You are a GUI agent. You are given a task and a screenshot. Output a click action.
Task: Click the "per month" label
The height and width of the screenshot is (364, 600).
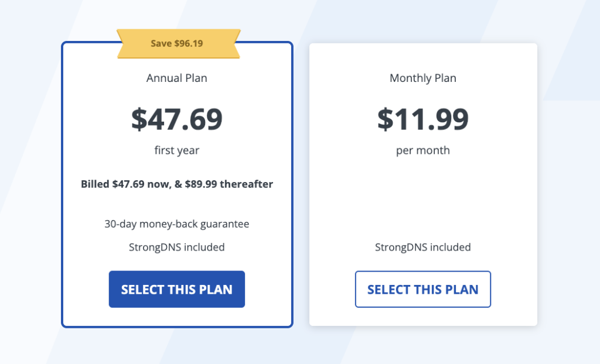tap(422, 150)
